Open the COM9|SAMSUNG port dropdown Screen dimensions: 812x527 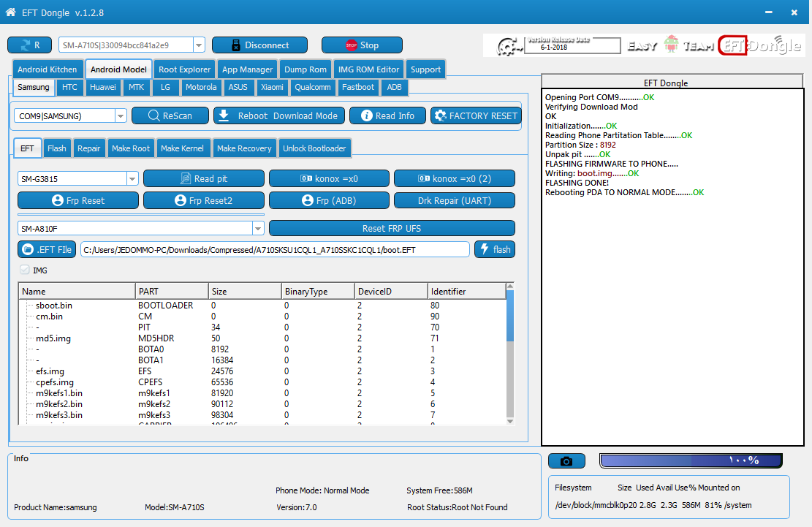pyautogui.click(x=121, y=116)
